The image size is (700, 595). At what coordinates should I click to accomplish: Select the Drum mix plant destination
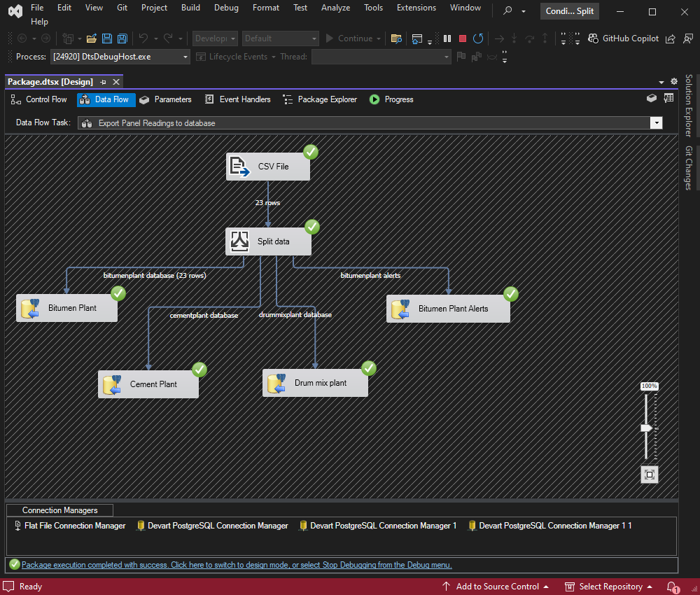[x=315, y=383]
